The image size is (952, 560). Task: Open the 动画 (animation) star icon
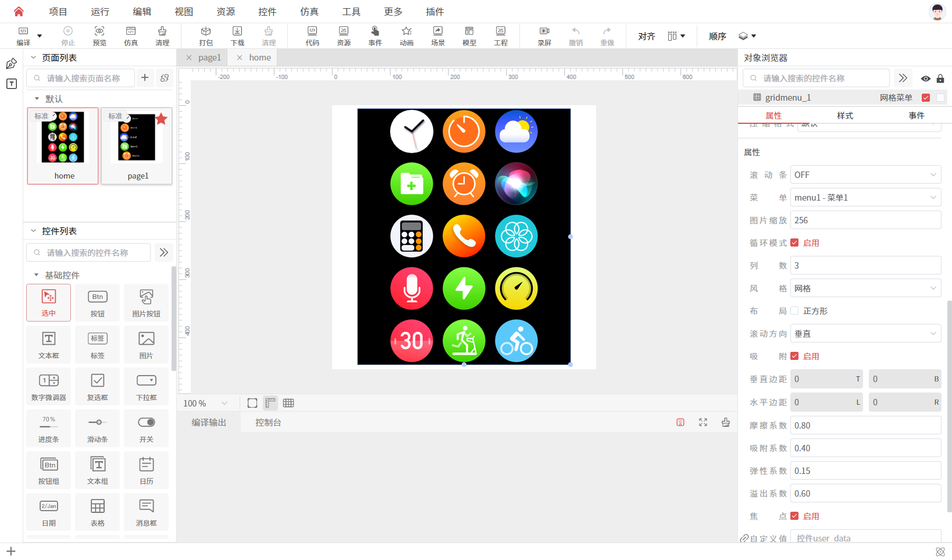(407, 35)
